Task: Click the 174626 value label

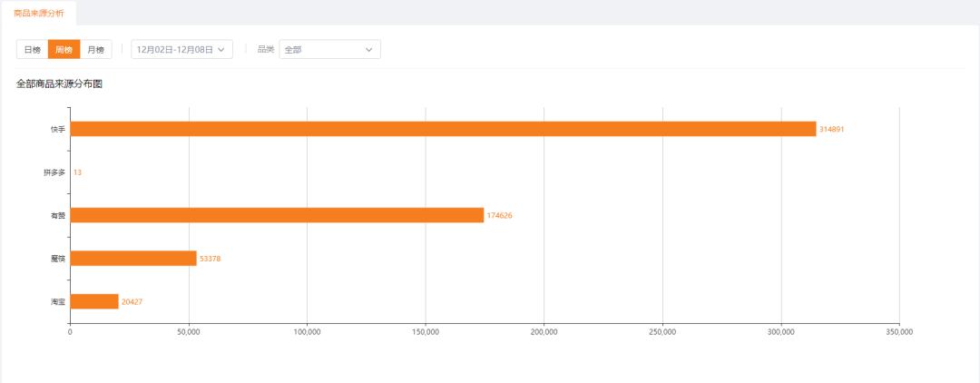Action: pos(500,215)
